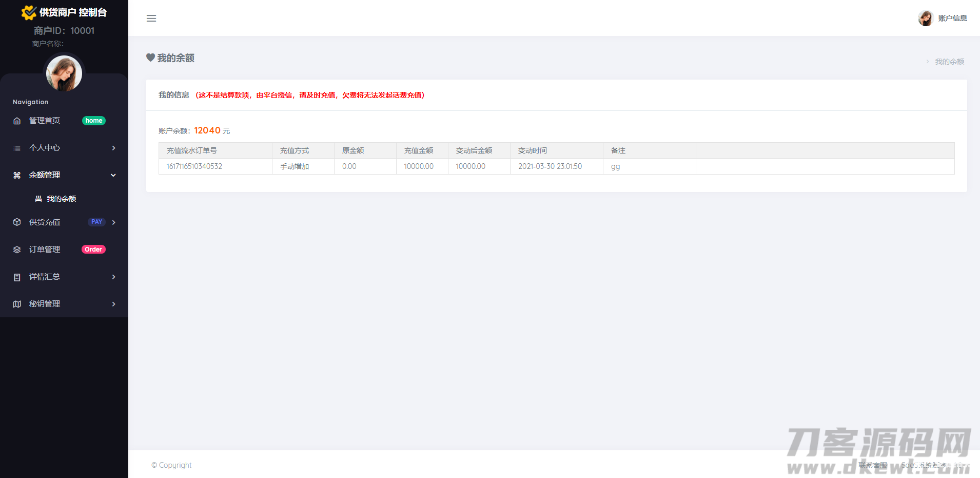Open 秘钥管理 menu item
This screenshot has height=478, width=980.
point(45,304)
